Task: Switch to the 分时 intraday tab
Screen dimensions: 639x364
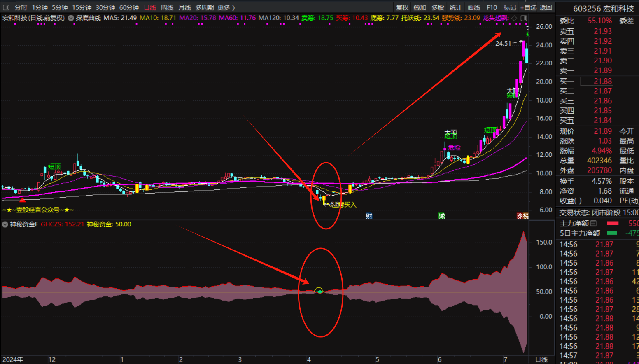Action: (21, 7)
